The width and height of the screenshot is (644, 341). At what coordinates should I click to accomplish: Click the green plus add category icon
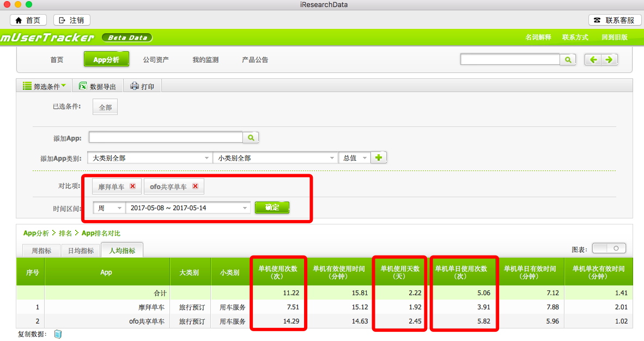tap(379, 158)
